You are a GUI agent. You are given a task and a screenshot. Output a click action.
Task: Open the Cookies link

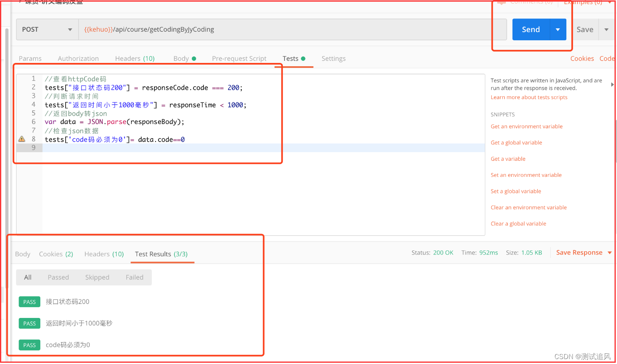coord(582,59)
